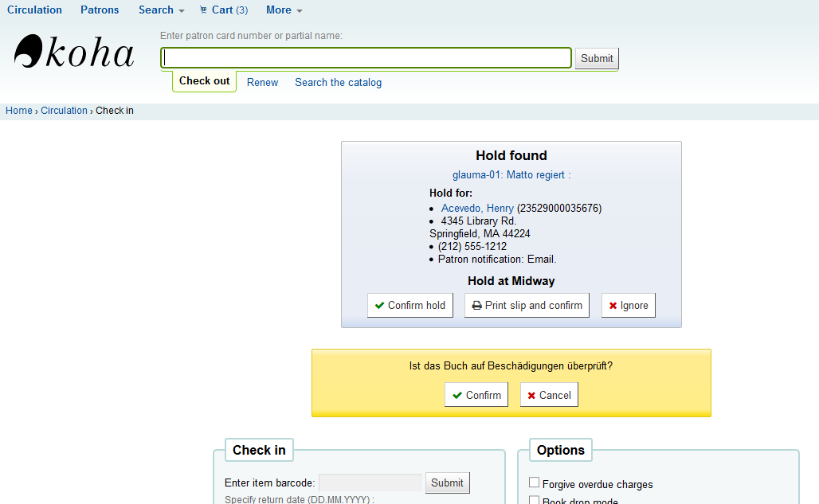
Task: Enable Forgive overdue charges checkbox
Action: tap(535, 483)
